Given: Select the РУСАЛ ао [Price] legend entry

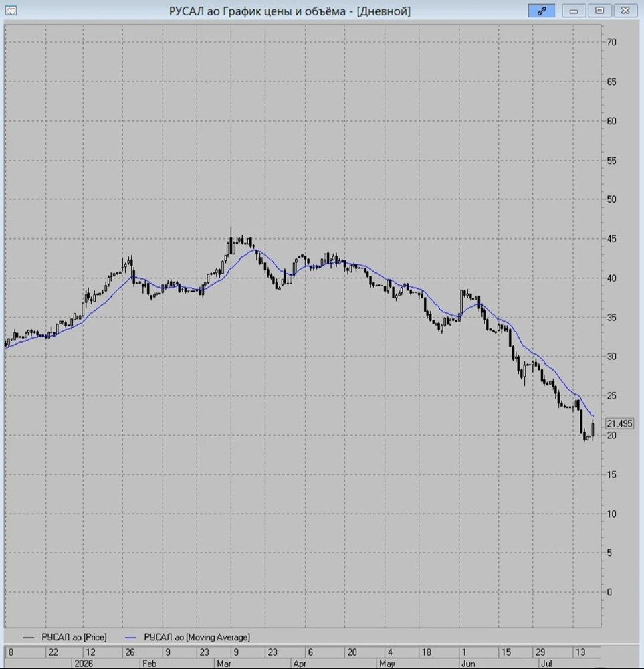Looking at the screenshot, I should point(74,637).
